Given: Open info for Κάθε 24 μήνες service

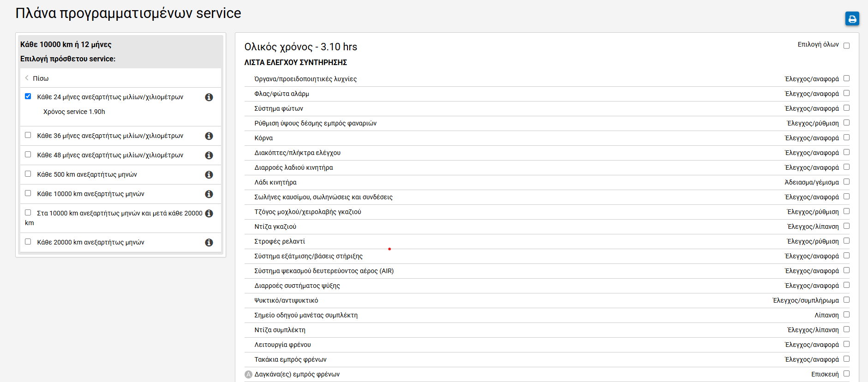Looking at the screenshot, I should click(x=209, y=97).
